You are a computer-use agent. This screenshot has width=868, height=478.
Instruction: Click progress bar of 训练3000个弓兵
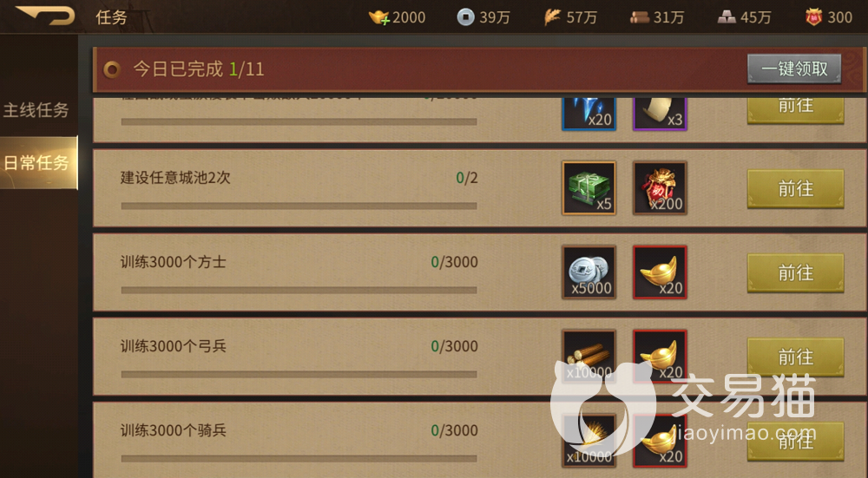pos(299,374)
